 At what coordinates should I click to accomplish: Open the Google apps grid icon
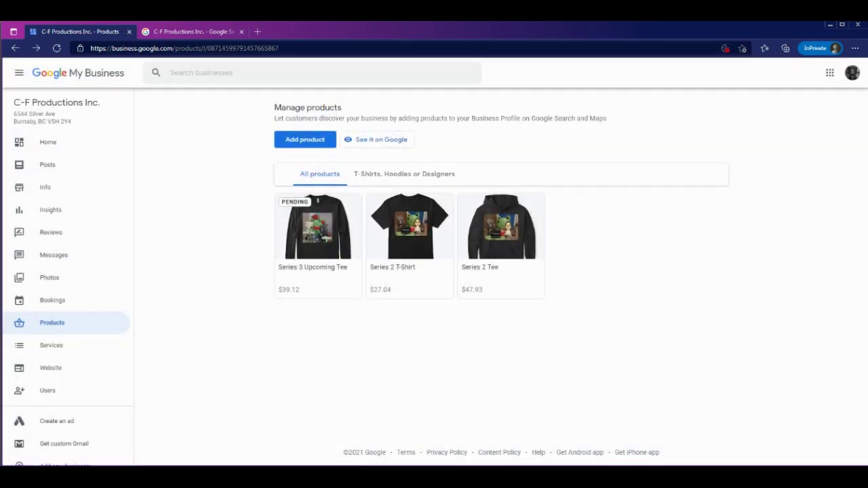tap(829, 73)
